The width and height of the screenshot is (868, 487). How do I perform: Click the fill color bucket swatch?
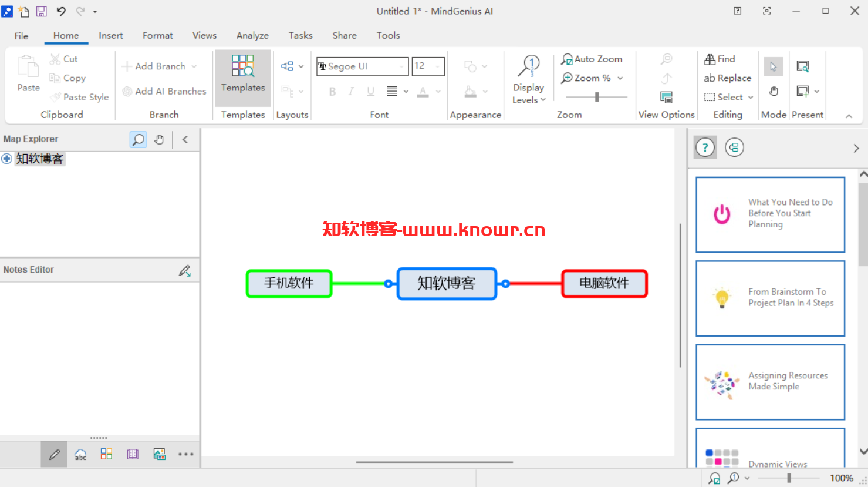(471, 91)
